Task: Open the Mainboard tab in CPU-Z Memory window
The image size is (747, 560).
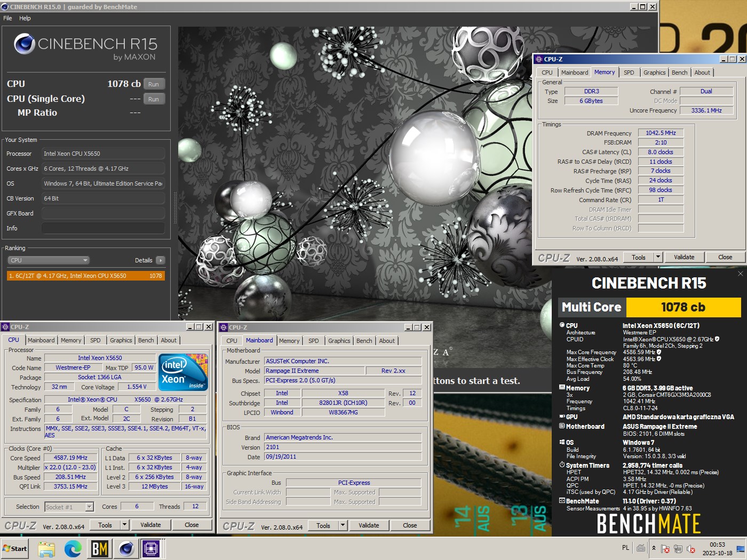Action: [x=575, y=73]
